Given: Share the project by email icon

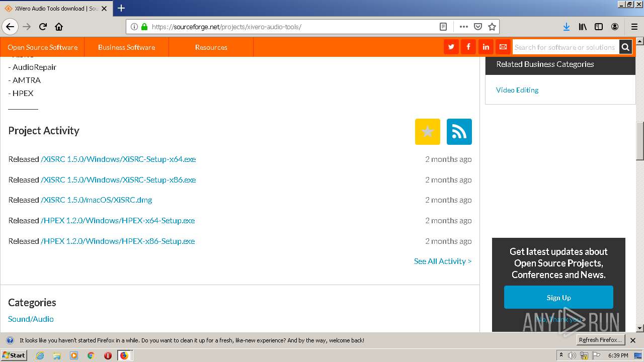Looking at the screenshot, I should (503, 47).
